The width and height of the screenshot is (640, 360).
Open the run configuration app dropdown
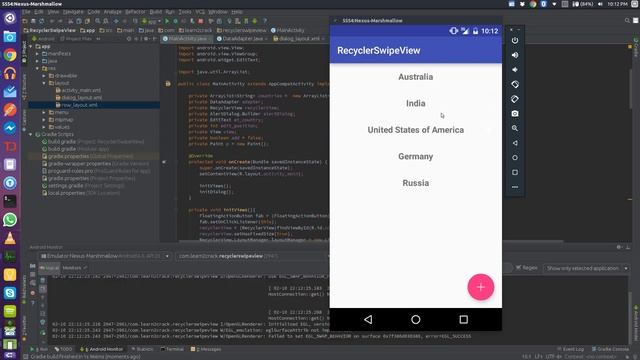[x=152, y=21]
